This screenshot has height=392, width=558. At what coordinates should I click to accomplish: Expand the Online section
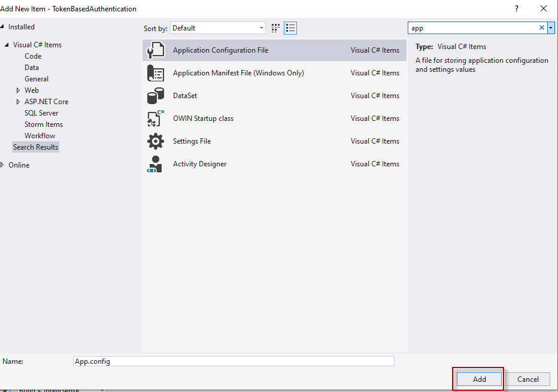click(x=2, y=165)
